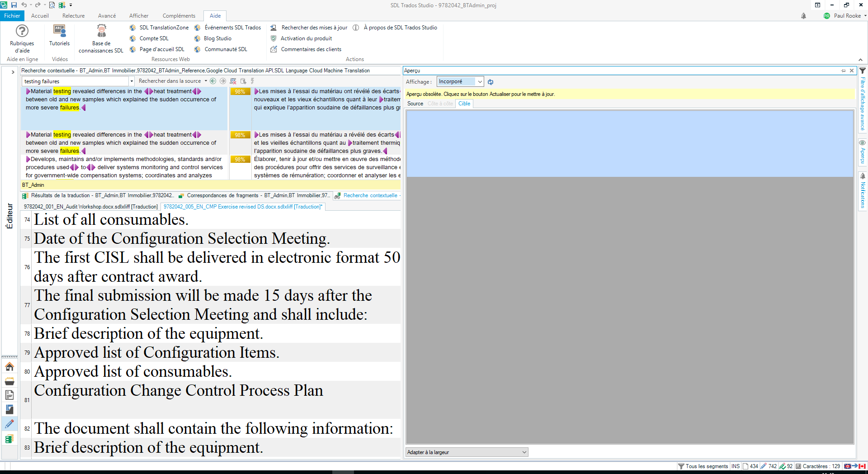Click Activation du produit
Screen dimensions: 868x474
pos(301,38)
